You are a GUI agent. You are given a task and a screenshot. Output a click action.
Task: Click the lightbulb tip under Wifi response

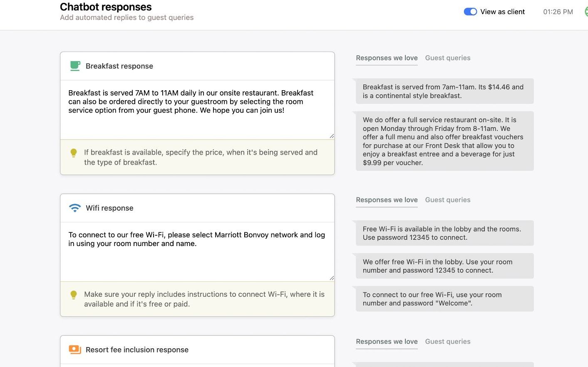pos(74,295)
